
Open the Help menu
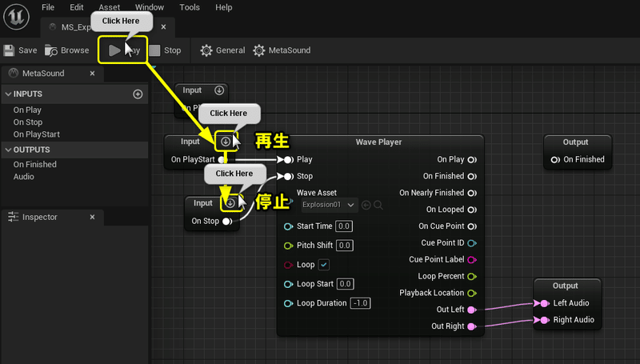(224, 7)
